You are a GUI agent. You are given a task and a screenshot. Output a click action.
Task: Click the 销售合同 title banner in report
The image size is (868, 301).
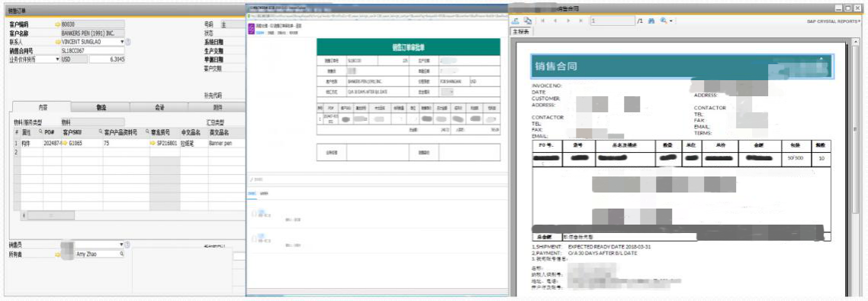[x=682, y=66]
